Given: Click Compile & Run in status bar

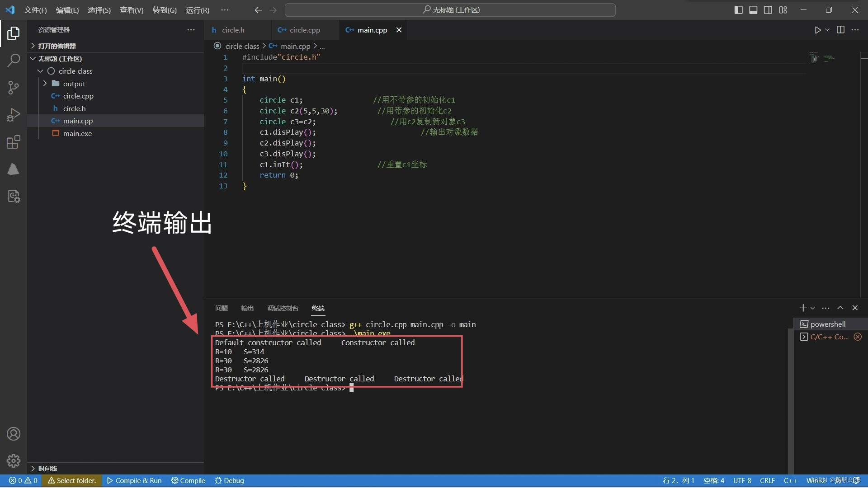Looking at the screenshot, I should click(134, 480).
